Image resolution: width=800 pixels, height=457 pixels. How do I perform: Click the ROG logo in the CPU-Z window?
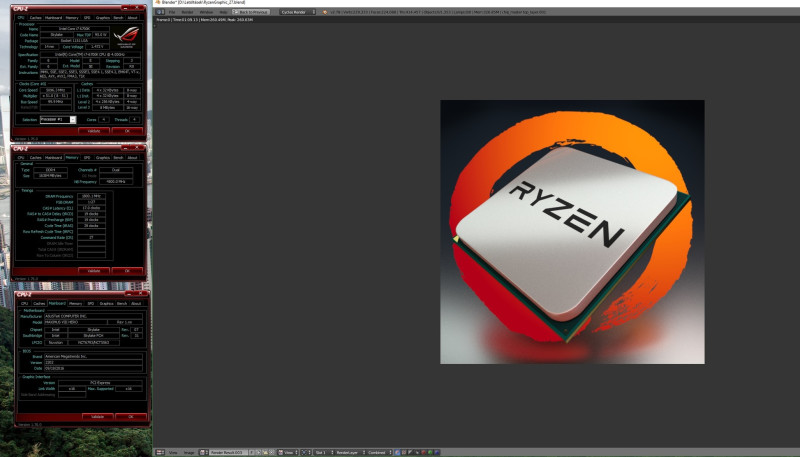(x=126, y=37)
